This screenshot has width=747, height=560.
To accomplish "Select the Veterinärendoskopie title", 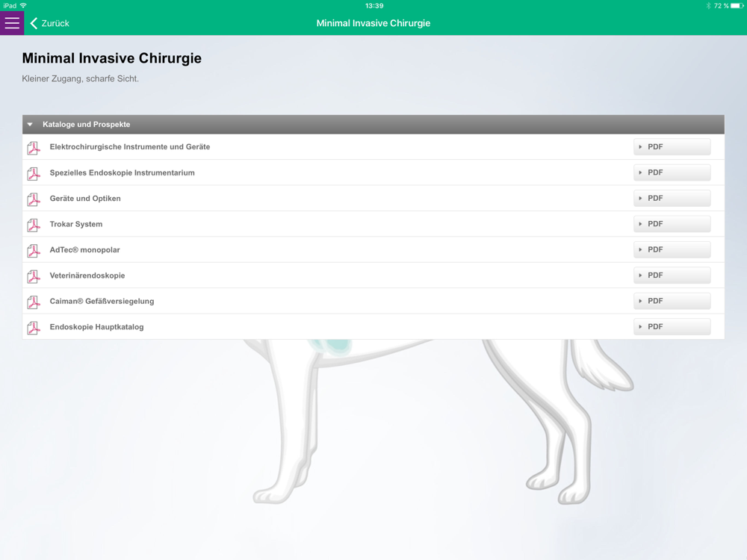I will coord(87,276).
